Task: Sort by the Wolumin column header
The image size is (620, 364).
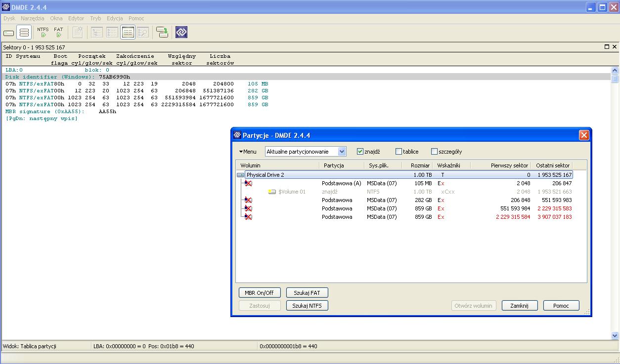Action: 278,165
